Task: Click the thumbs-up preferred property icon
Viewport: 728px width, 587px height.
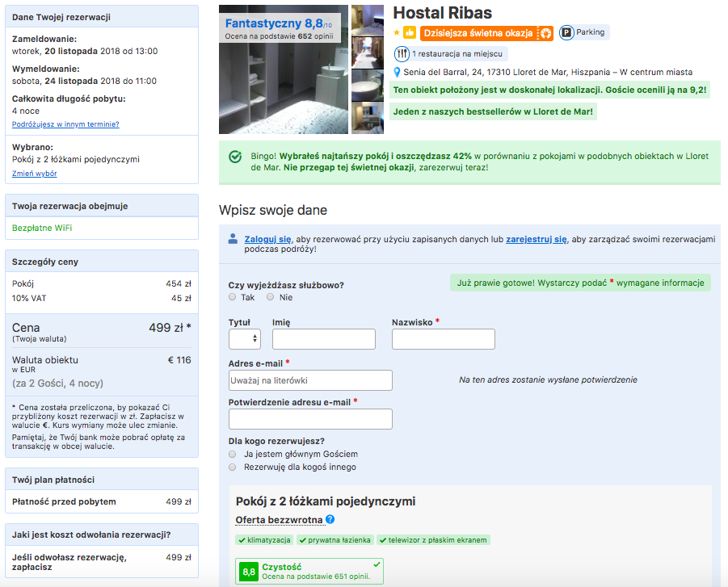Action: pyautogui.click(x=410, y=33)
